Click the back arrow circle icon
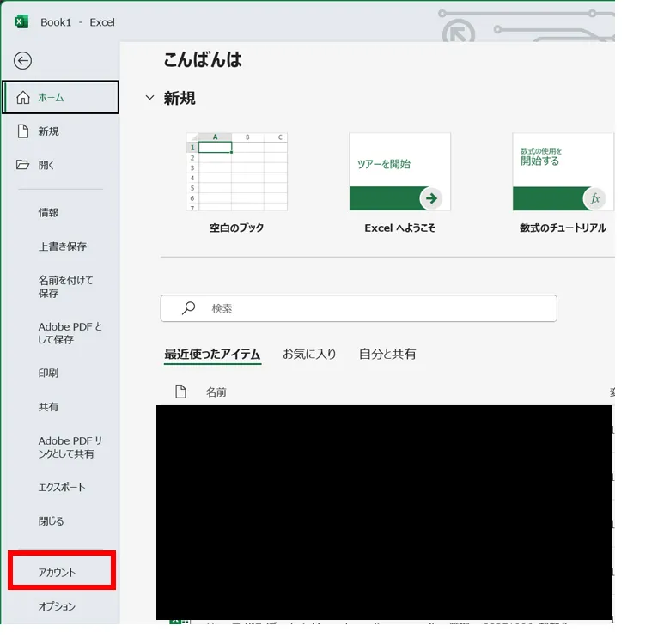Image resolution: width=670 pixels, height=644 pixels. pos(23,60)
